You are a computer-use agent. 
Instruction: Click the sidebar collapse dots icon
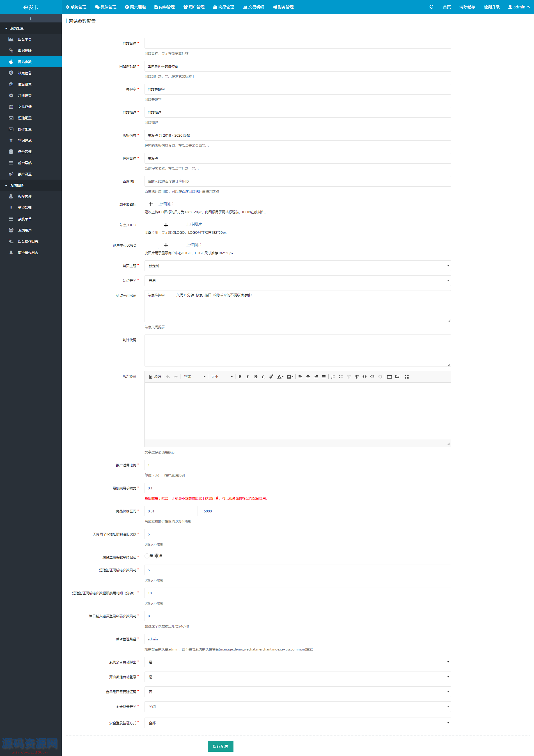tap(31, 19)
